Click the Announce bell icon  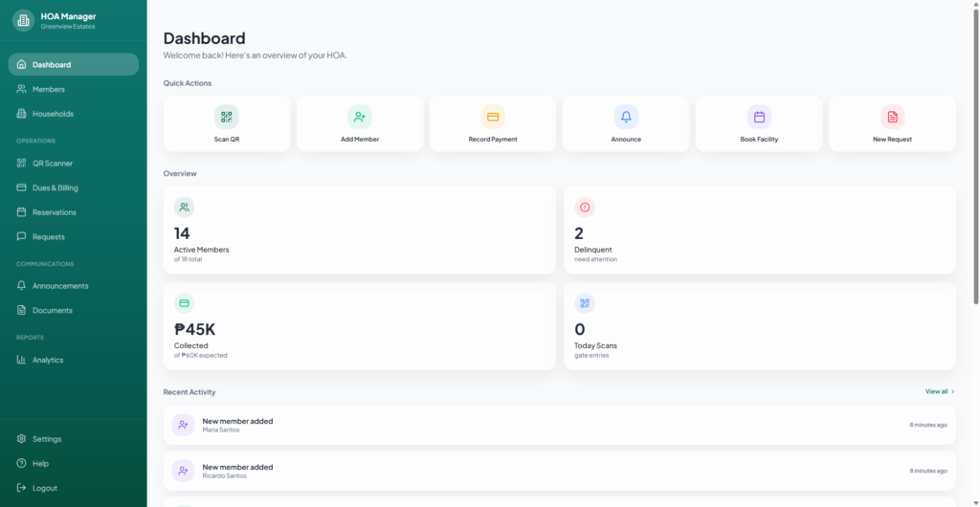[x=626, y=117]
